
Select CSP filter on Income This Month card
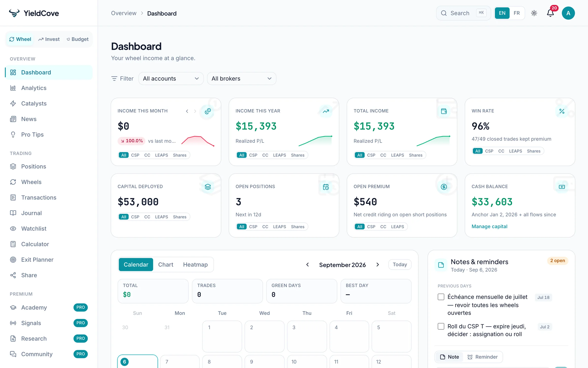[x=135, y=155]
